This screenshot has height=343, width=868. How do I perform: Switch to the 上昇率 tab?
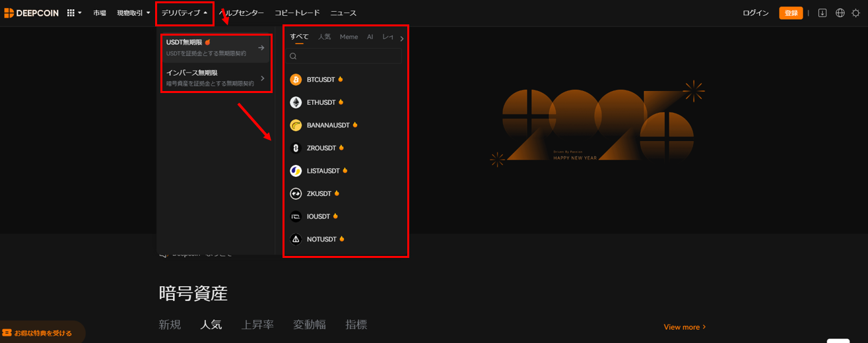pyautogui.click(x=257, y=325)
